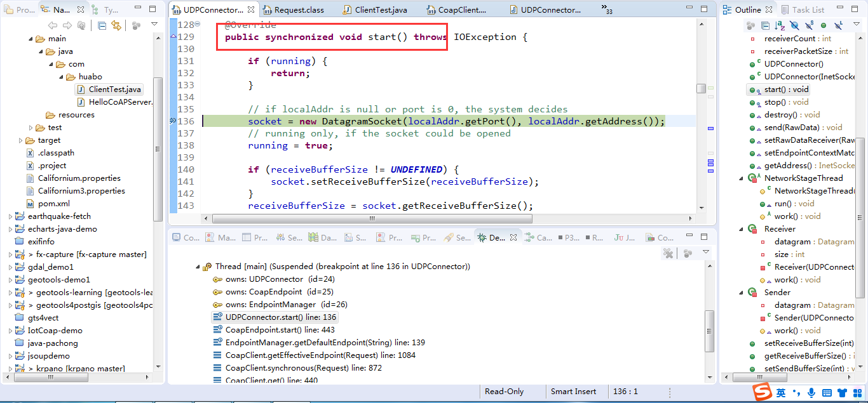Collapse NetworkStageThread in Outline
This screenshot has height=403, width=868.
click(x=742, y=178)
